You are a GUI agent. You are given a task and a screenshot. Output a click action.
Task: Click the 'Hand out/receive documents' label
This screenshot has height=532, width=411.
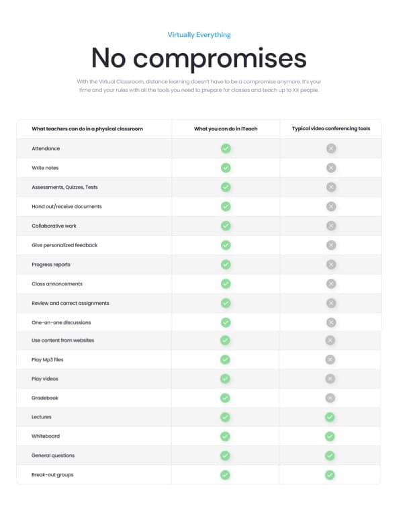pos(66,206)
